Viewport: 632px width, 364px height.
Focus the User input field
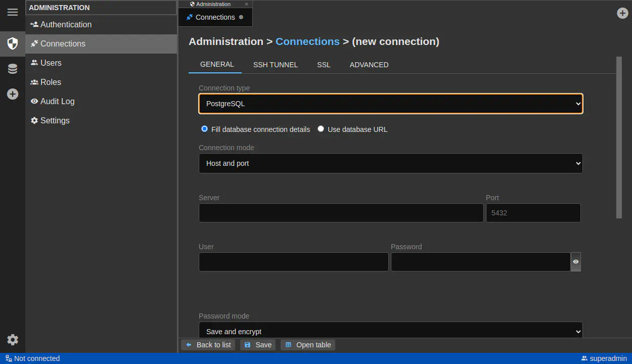coord(294,262)
